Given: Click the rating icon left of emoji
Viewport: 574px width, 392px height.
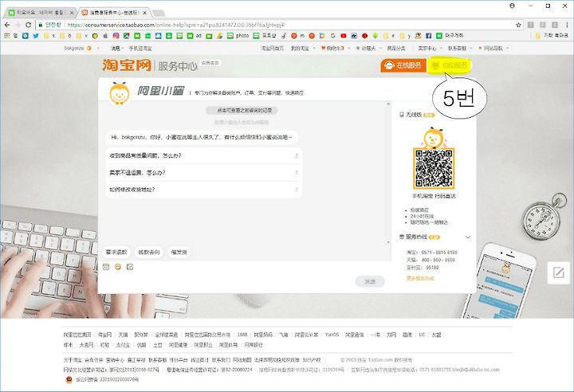Looking at the screenshot, I should coord(106,267).
